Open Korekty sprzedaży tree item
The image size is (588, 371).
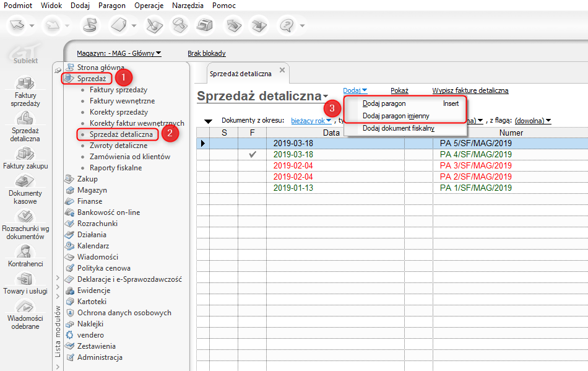point(119,112)
